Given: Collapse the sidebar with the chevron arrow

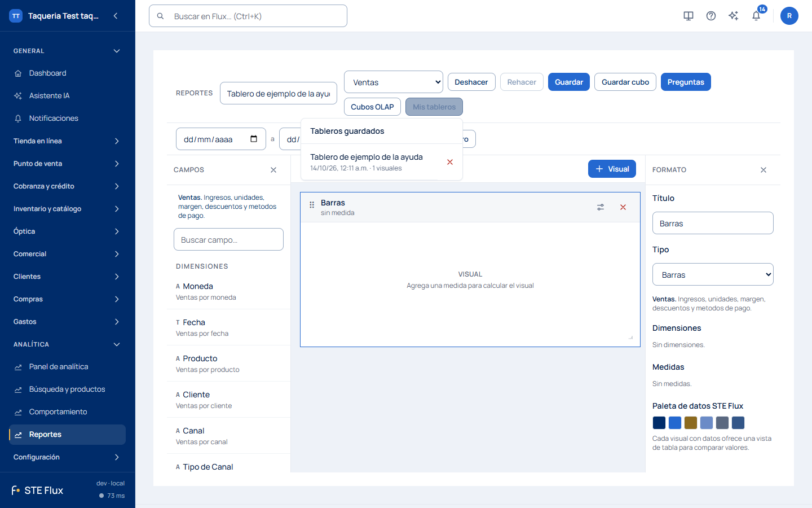Looking at the screenshot, I should tap(116, 16).
